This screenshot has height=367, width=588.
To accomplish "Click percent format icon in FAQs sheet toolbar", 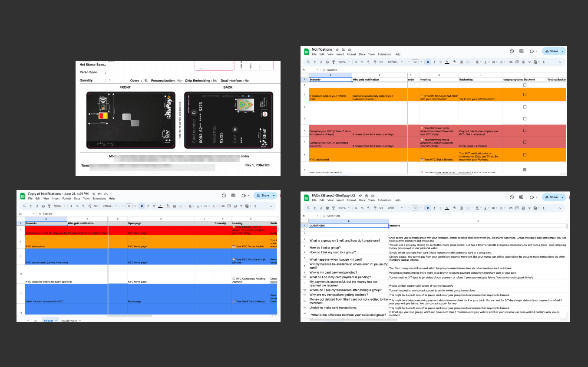I will tap(362, 208).
